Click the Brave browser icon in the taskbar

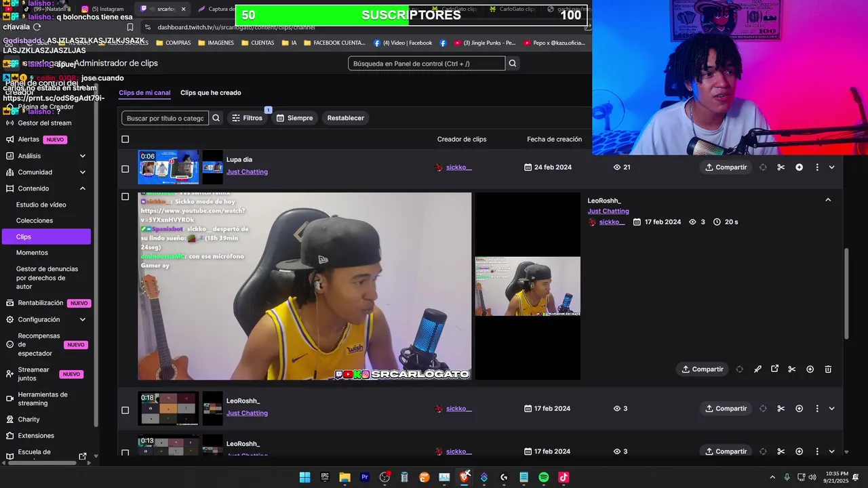tap(464, 477)
